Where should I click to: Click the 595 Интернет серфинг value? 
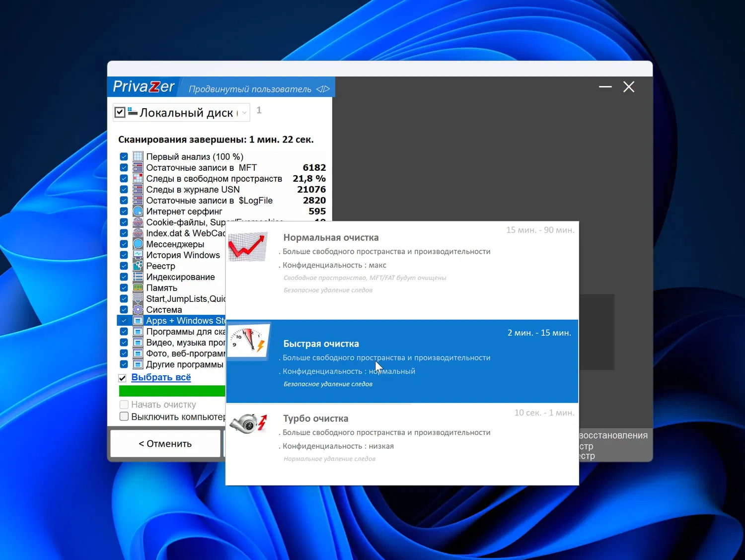coord(317,211)
